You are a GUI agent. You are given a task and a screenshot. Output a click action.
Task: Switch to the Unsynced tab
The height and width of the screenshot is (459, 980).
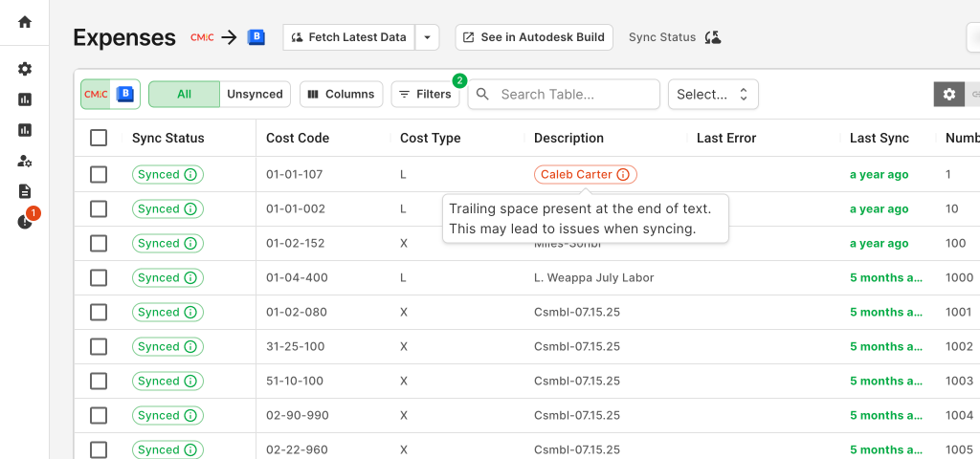click(x=255, y=94)
